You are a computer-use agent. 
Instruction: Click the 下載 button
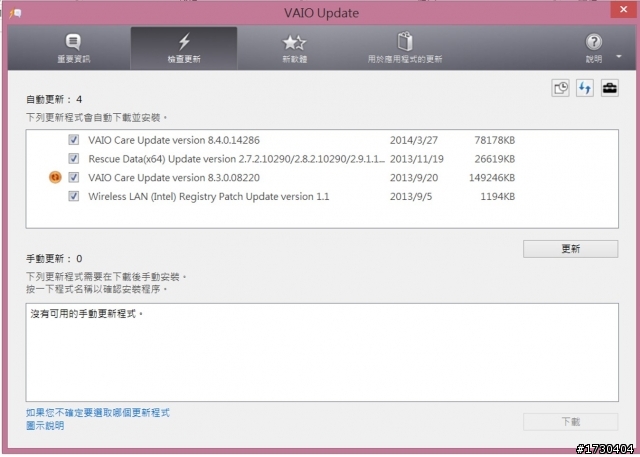coord(570,422)
